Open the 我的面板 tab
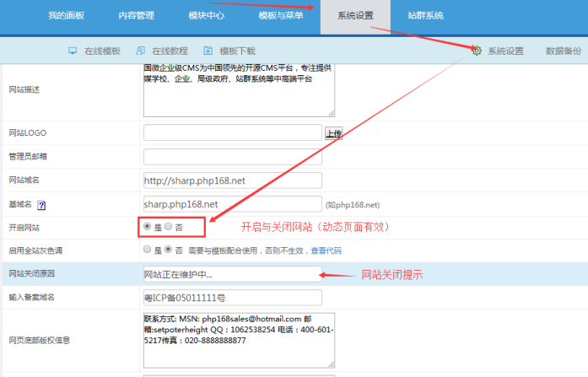The image size is (588, 377). (x=66, y=15)
